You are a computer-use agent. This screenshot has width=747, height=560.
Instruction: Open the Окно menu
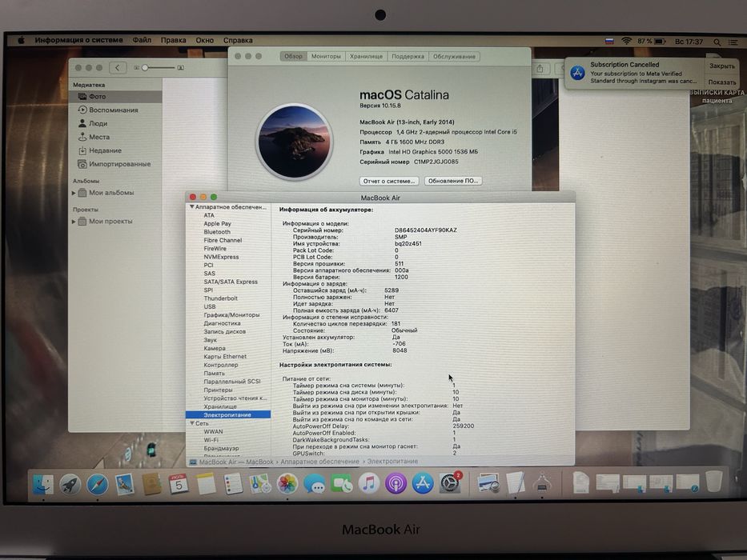[204, 41]
